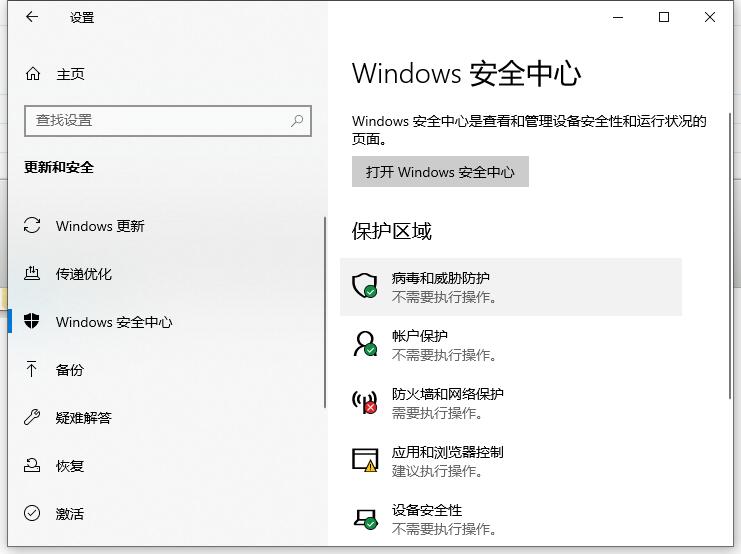Click the 传递优化 delivery icon

[x=32, y=273]
